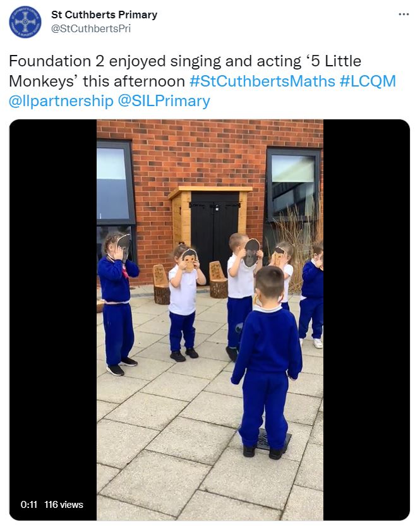The image size is (420, 530).
Task: Open the St Cuthberts Primary profile avatar
Action: coord(25,22)
